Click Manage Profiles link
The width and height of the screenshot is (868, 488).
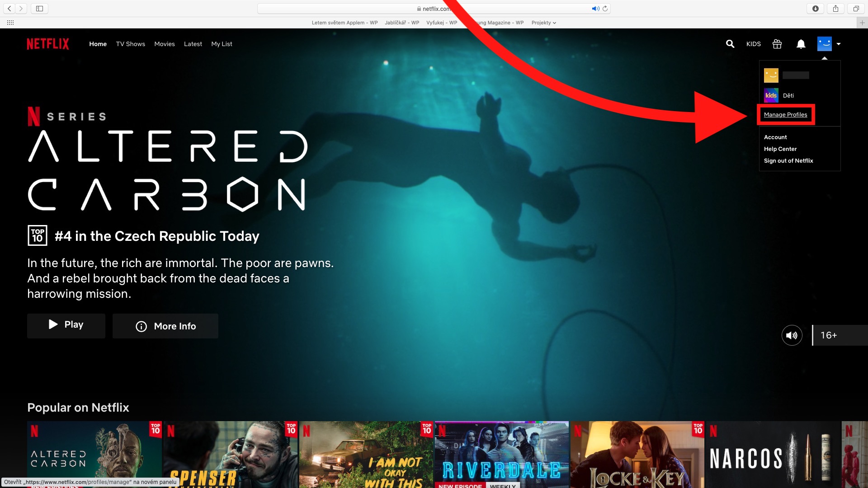point(785,115)
